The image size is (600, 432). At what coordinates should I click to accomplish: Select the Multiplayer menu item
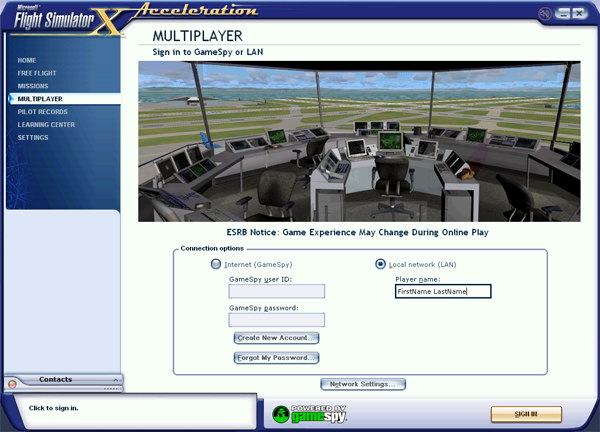click(x=64, y=99)
